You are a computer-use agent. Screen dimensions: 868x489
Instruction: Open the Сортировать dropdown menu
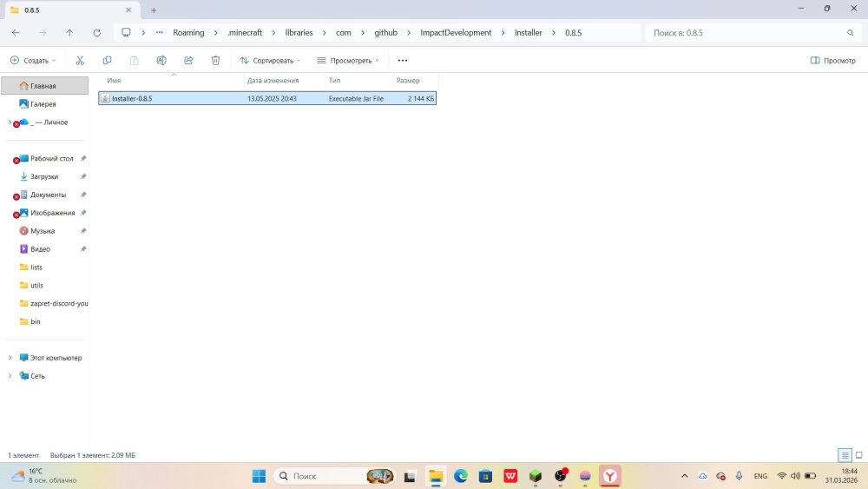pyautogui.click(x=270, y=61)
